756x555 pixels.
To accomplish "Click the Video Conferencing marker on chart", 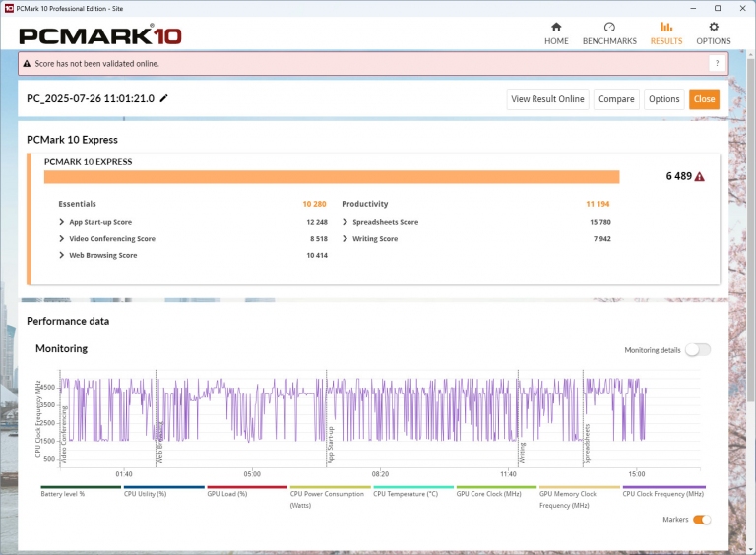I will tap(64, 435).
